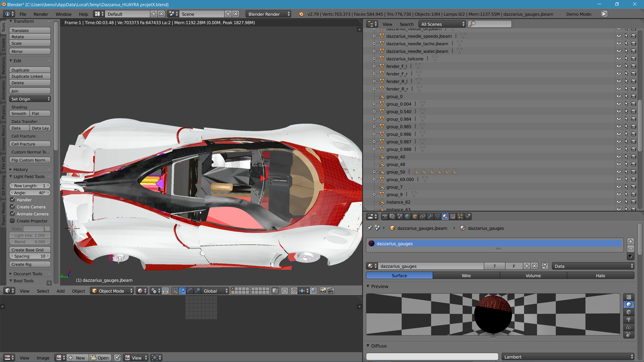
Task: Hide dazzarius_tailcone using its eye icon
Action: [x=619, y=59]
